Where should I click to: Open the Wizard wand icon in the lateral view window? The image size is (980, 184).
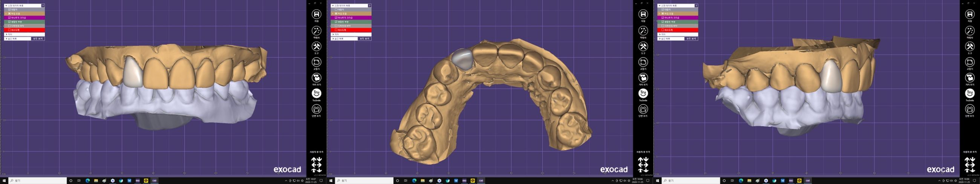pyautogui.click(x=970, y=31)
